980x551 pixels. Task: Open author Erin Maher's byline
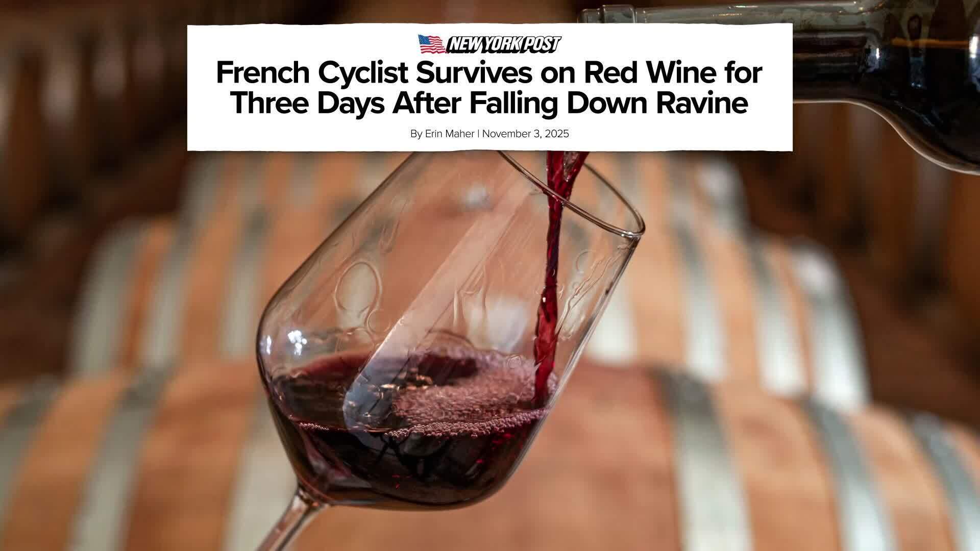pyautogui.click(x=449, y=134)
